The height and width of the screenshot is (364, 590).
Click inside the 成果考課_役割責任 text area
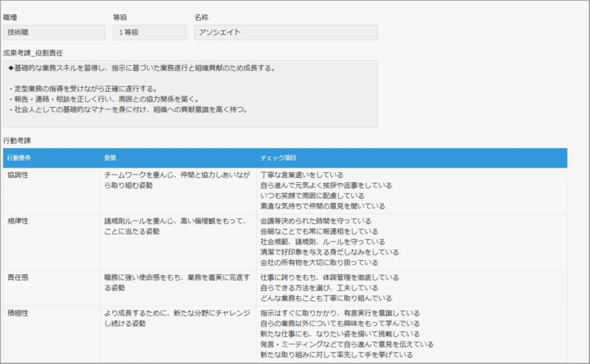pos(190,94)
